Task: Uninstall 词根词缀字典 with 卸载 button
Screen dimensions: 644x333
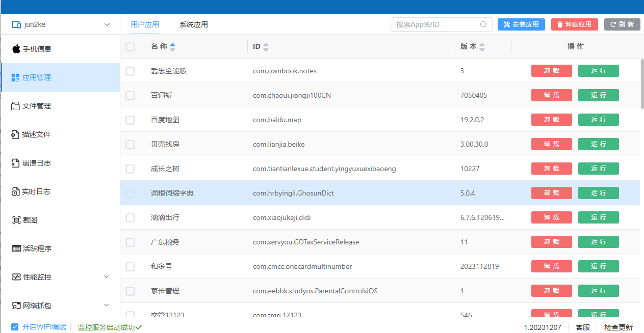Action: (552, 193)
